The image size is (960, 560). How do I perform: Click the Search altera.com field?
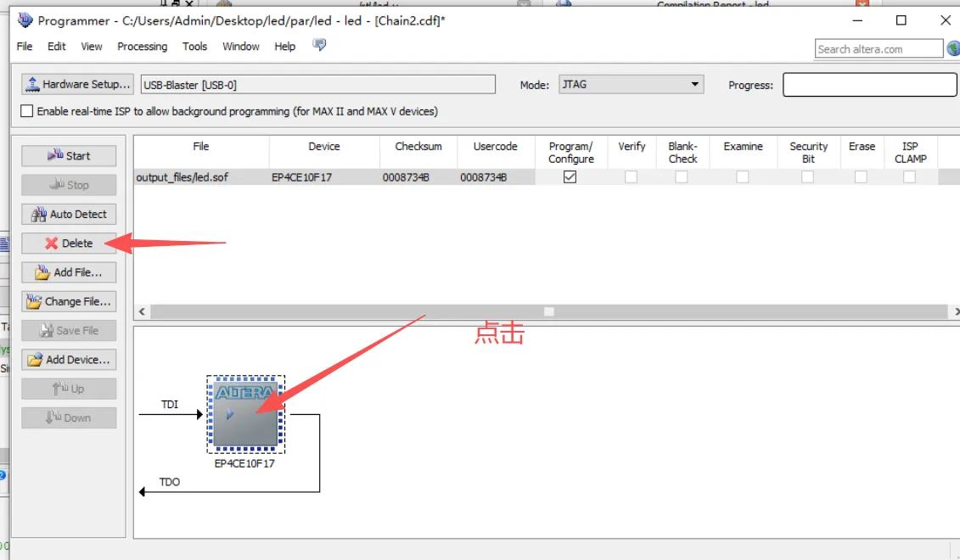(x=879, y=49)
